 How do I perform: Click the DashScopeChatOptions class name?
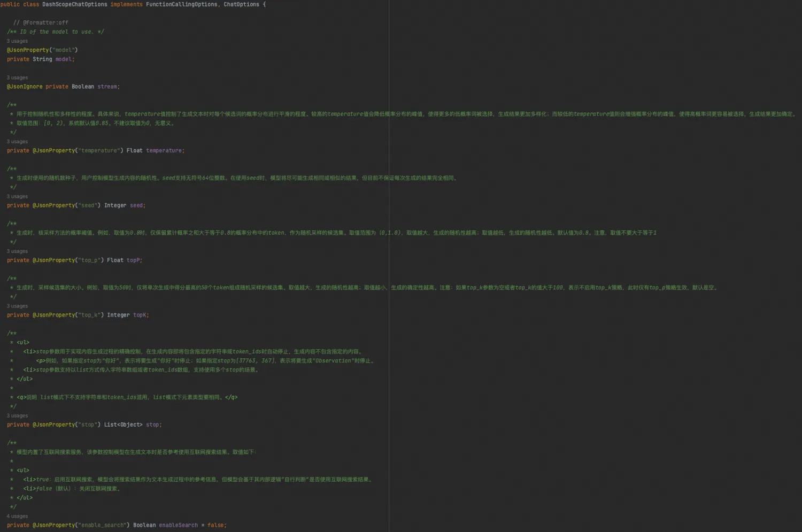(x=75, y=4)
